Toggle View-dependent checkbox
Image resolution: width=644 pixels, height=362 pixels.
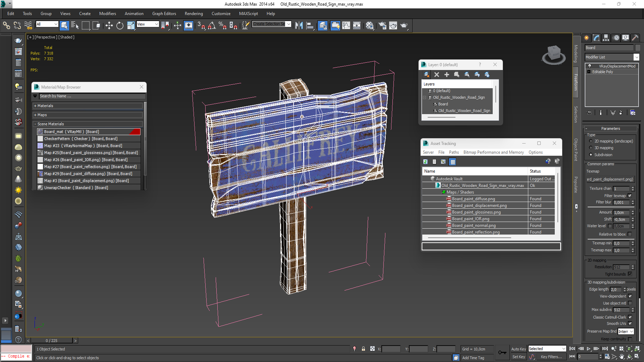630,296
